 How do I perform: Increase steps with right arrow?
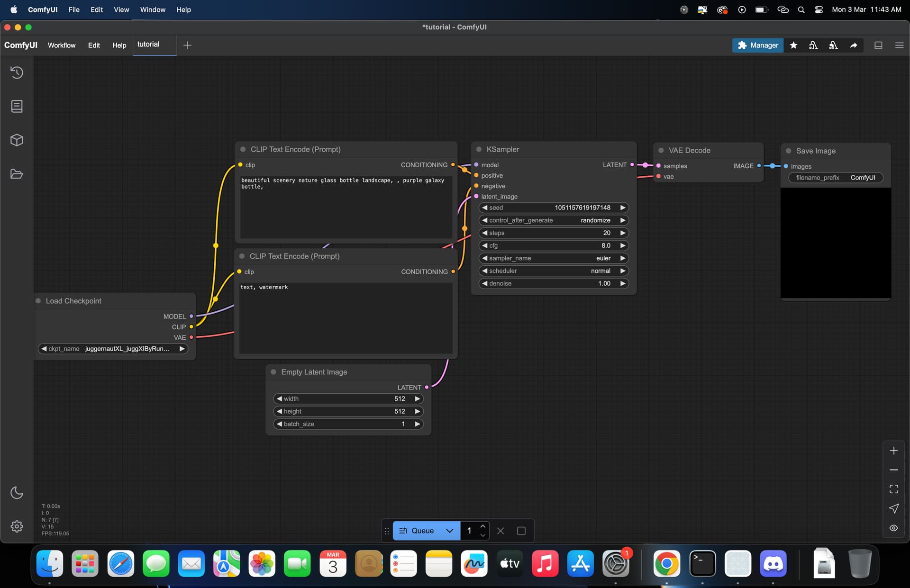point(623,233)
